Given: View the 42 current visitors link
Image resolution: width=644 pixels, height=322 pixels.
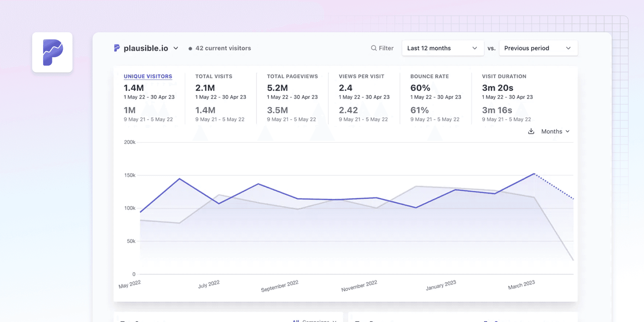Looking at the screenshot, I should pos(219,48).
